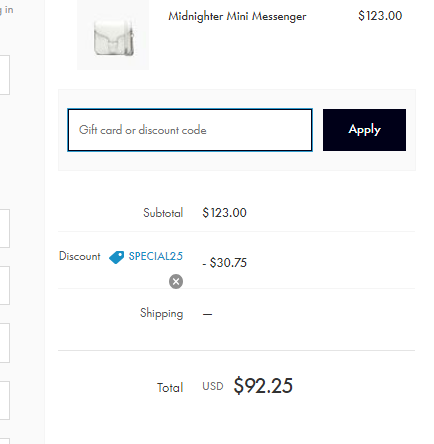The width and height of the screenshot is (434, 444).
Task: Click the blue discount tag icon
Action: [116, 257]
